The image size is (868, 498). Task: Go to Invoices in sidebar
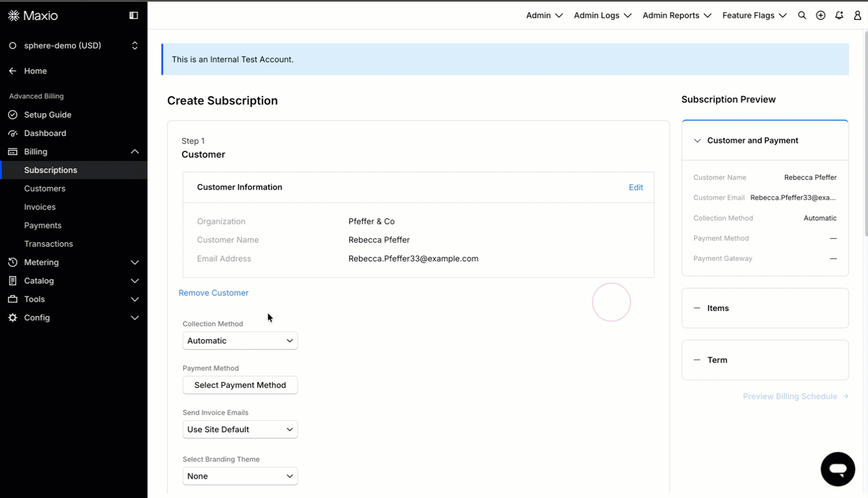coord(40,207)
